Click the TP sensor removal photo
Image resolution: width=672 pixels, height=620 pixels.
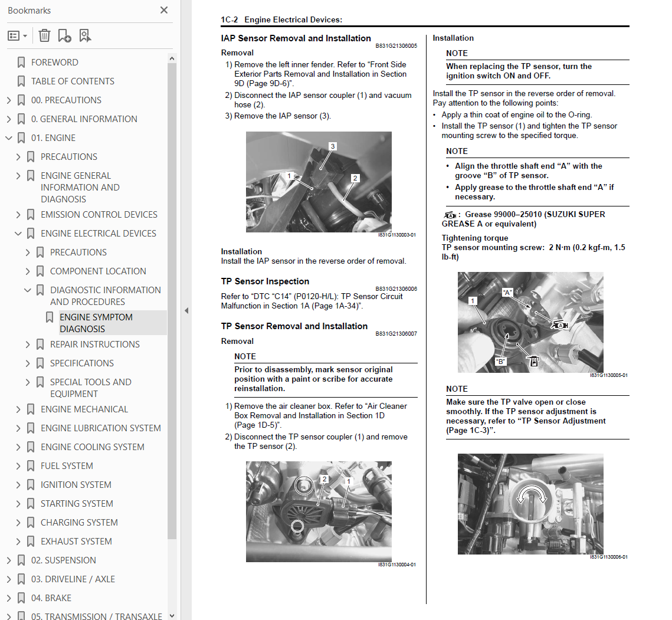pyautogui.click(x=319, y=511)
